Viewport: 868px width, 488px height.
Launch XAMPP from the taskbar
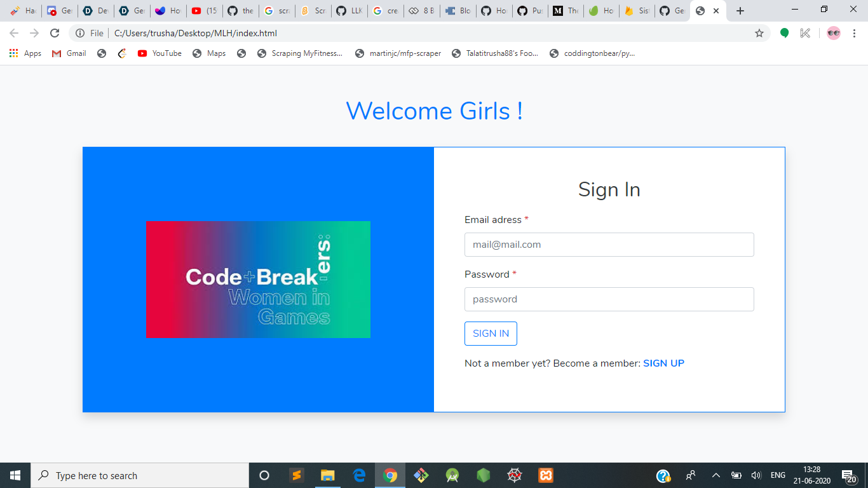546,475
